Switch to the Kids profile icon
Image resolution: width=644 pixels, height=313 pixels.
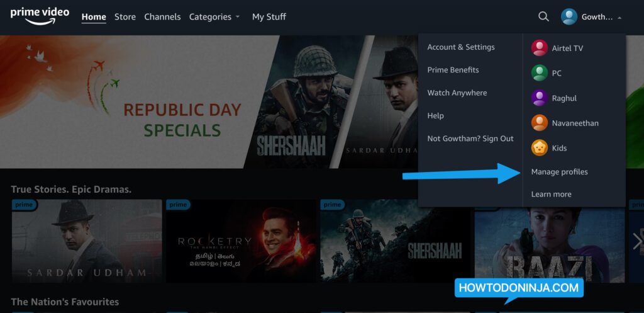point(539,147)
